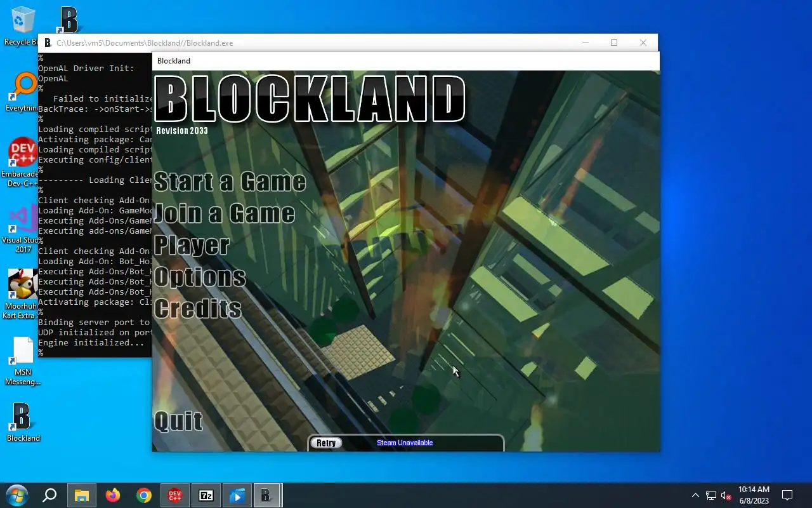Quit Blockland from the main menu
The height and width of the screenshot is (508, 812).
tap(179, 421)
